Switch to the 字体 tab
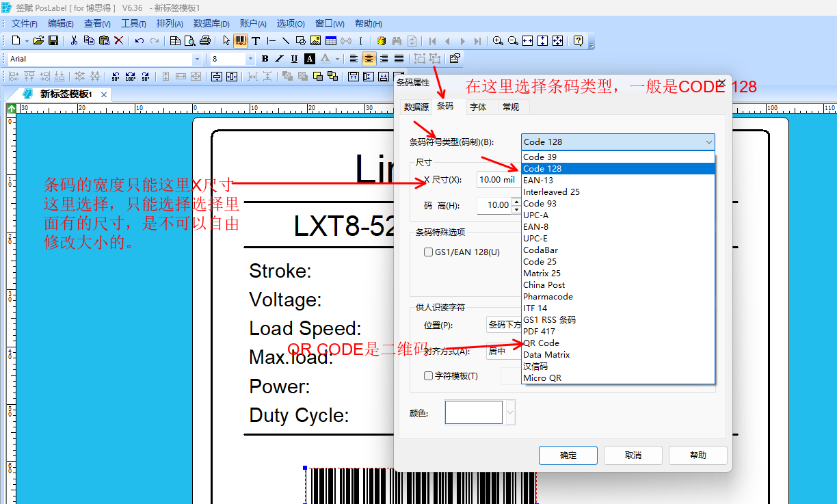Image resolution: width=837 pixels, height=504 pixels. point(479,107)
